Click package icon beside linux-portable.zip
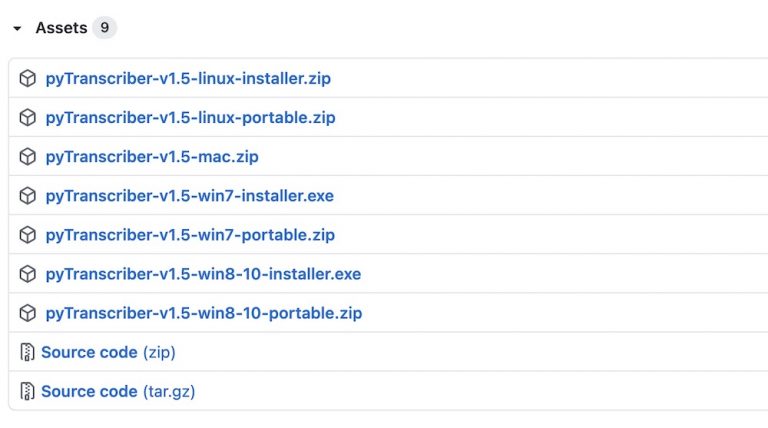The image size is (768, 428). 28,117
